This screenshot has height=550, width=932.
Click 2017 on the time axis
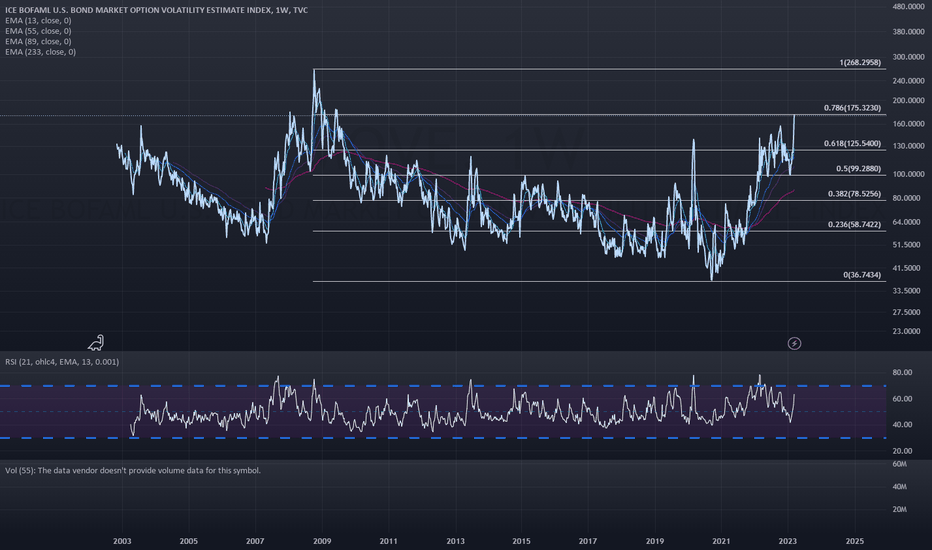(588, 541)
